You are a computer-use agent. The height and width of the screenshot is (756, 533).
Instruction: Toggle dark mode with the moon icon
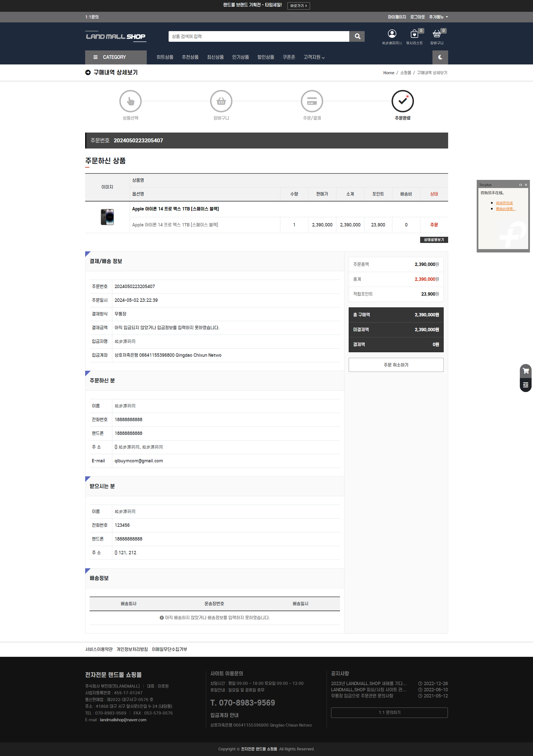(x=440, y=57)
